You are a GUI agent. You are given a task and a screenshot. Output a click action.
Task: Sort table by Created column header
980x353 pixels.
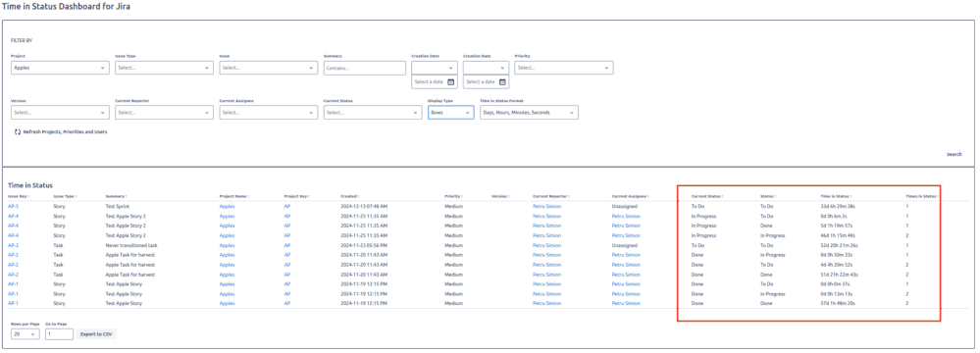pos(350,196)
